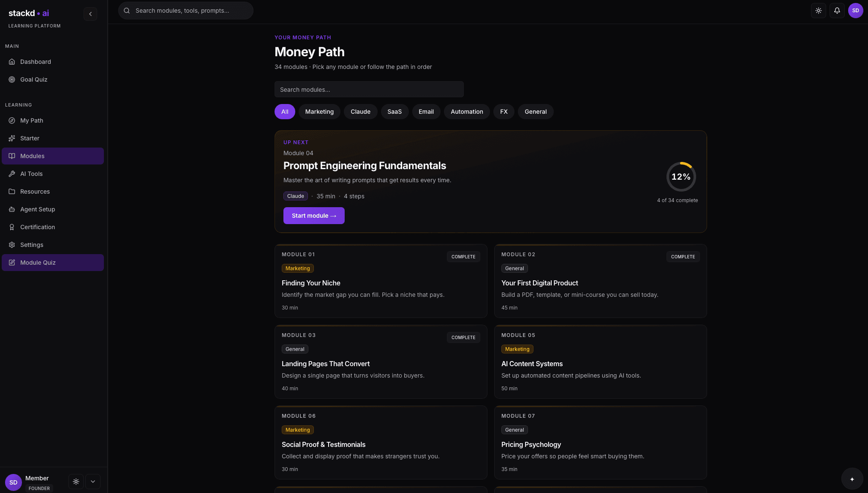
Task: Filter modules by SaaS chip
Action: click(395, 112)
